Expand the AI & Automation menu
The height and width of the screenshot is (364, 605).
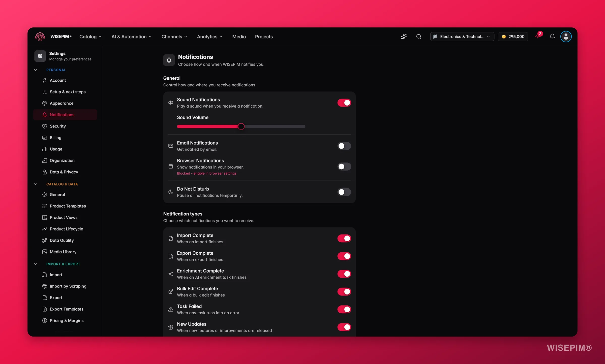[132, 37]
